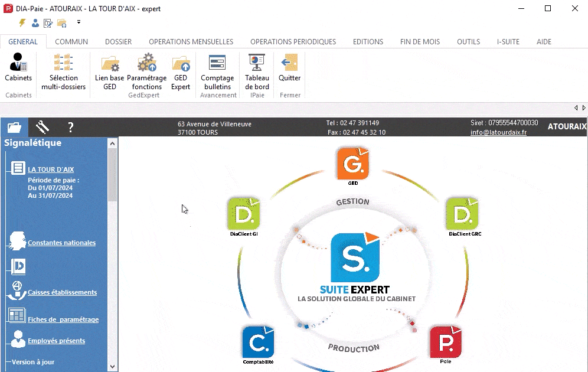Open the FIN DE MOIS tab
Screen dimensions: 588x372
click(420, 41)
